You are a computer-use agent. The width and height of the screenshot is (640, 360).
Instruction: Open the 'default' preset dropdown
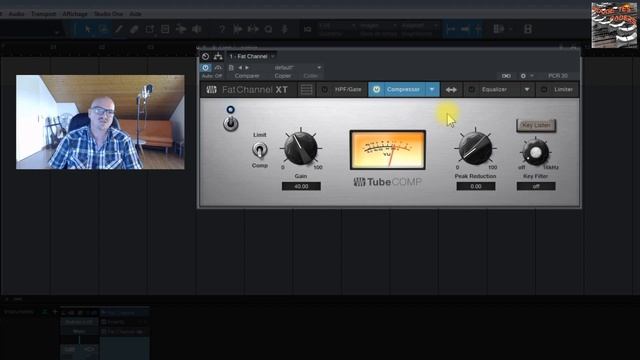[x=297, y=68]
